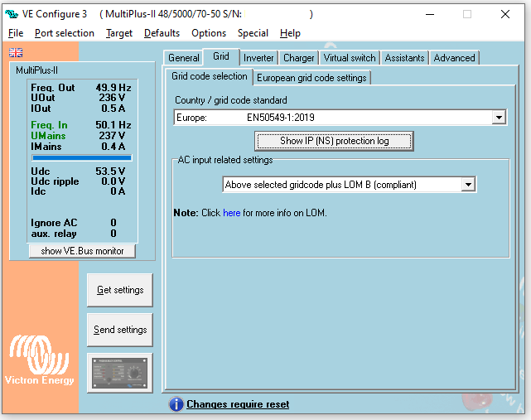531x420 pixels.
Task: Open the Defaults menu
Action: coord(162,33)
